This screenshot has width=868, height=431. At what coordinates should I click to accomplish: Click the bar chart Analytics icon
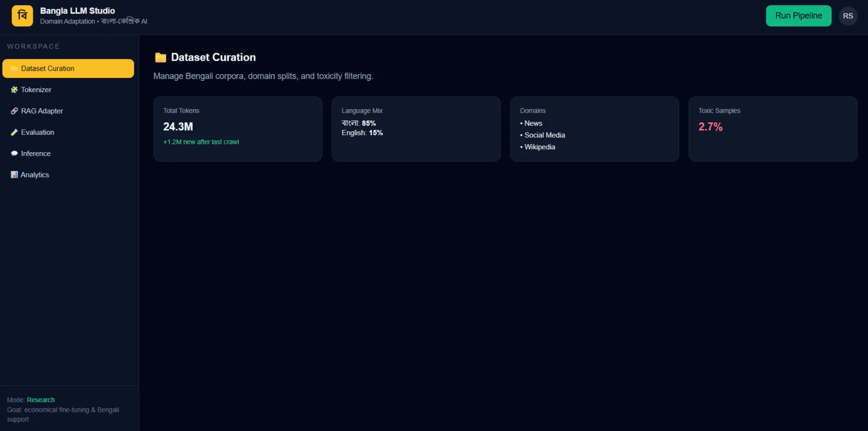tap(14, 175)
